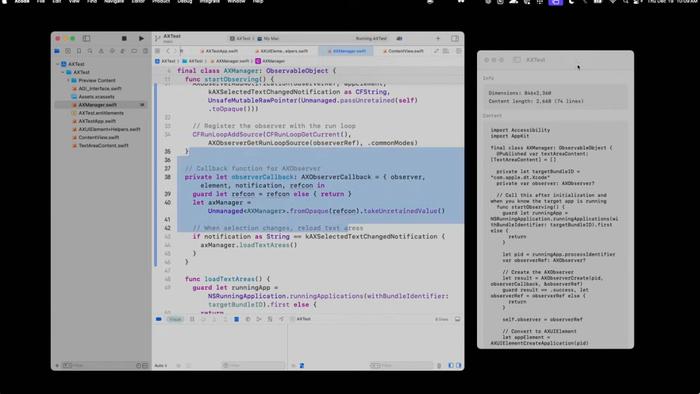Select TextAreaContent.swift in navigator
Image resolution: width=700 pixels, height=394 pixels.
coord(103,145)
